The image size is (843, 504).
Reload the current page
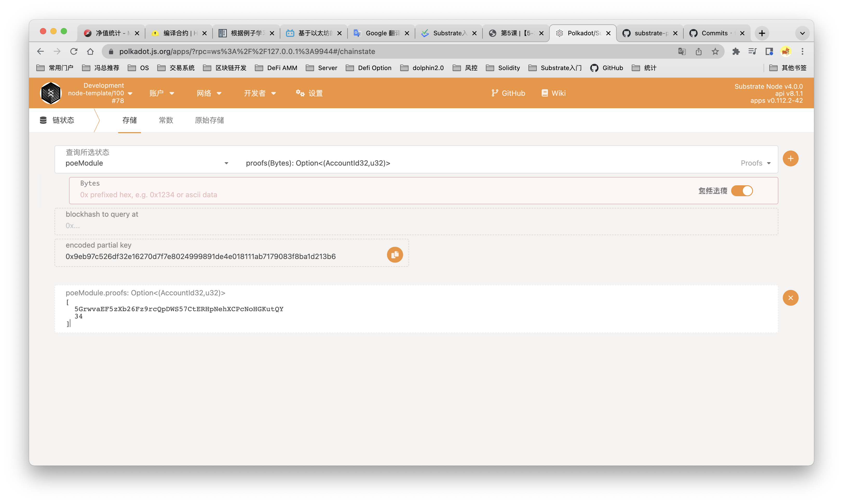(x=74, y=52)
